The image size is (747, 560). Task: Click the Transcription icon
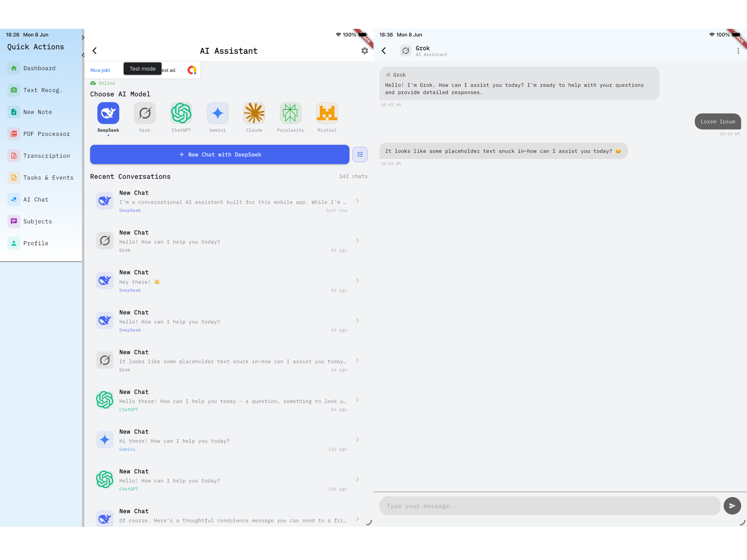(x=14, y=156)
